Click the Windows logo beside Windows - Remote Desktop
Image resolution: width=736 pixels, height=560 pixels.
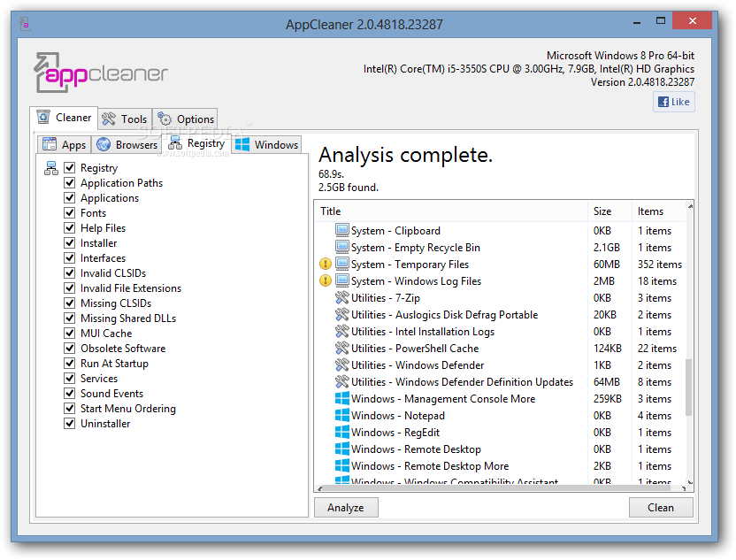point(342,449)
